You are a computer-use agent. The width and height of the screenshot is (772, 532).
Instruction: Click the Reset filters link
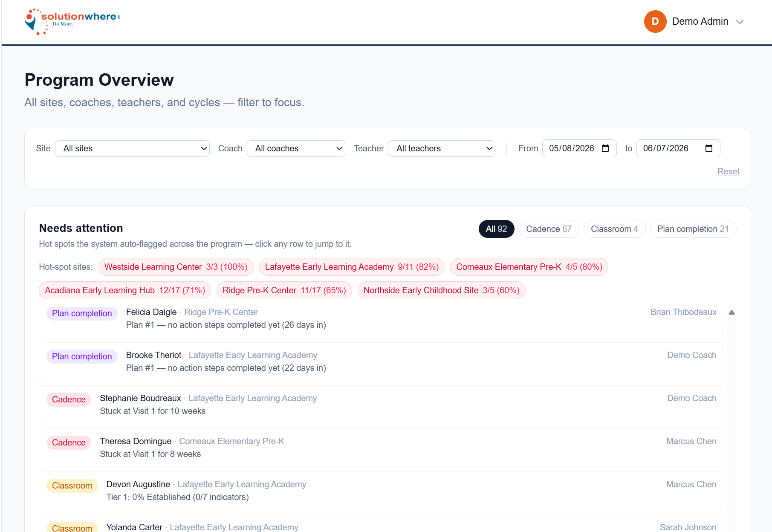[728, 171]
